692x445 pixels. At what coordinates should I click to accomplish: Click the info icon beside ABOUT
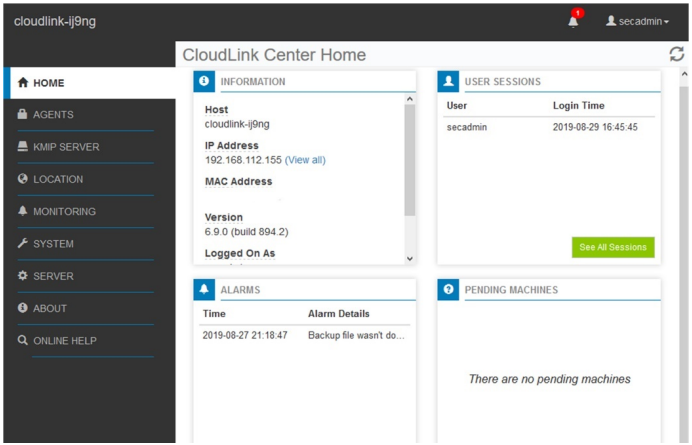(23, 308)
